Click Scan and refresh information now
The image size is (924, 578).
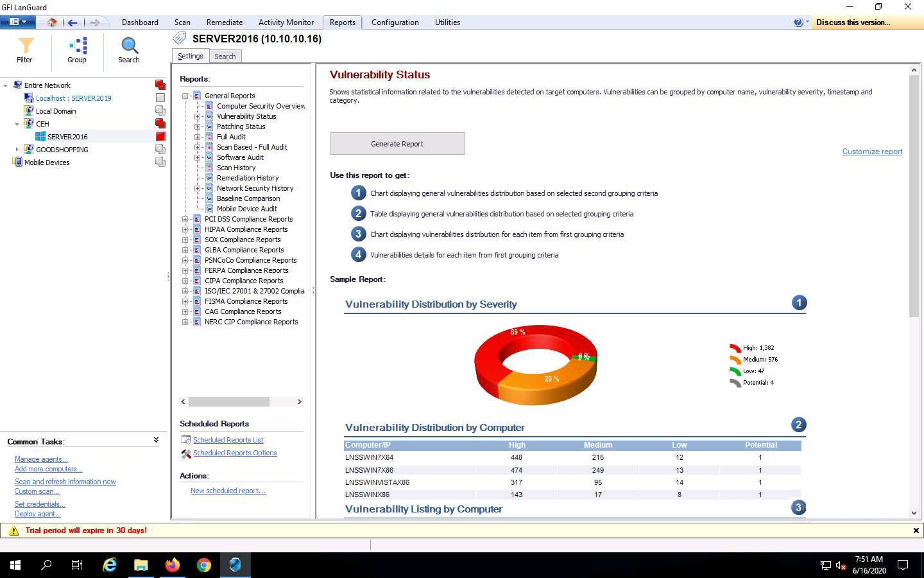click(x=65, y=482)
